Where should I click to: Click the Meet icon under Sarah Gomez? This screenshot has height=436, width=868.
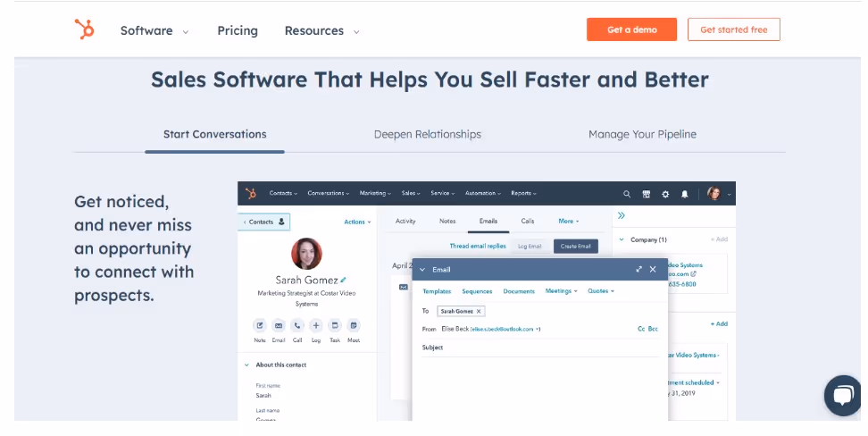click(354, 326)
